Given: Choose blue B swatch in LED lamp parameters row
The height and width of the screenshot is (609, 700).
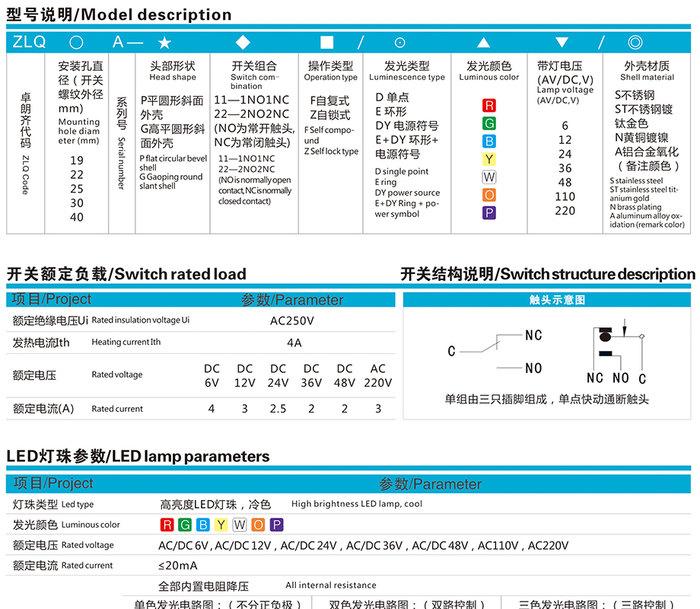Looking at the screenshot, I should click(203, 525).
